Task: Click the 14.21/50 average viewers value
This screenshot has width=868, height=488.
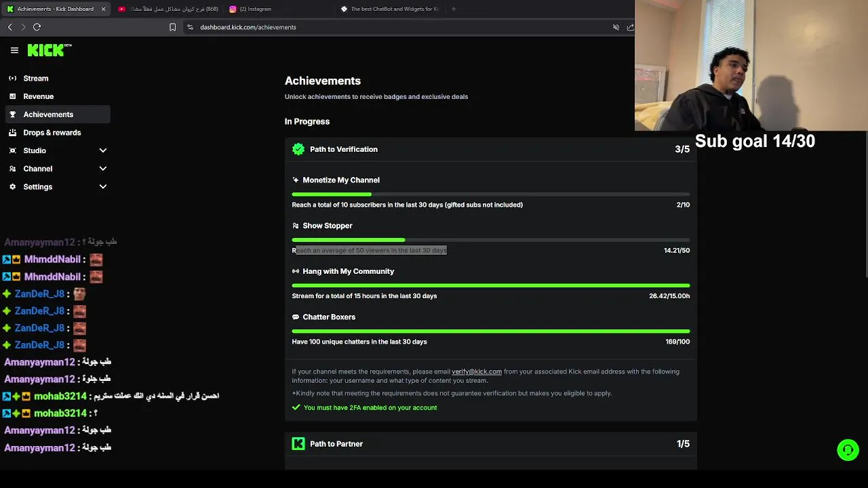Action: tap(677, 250)
